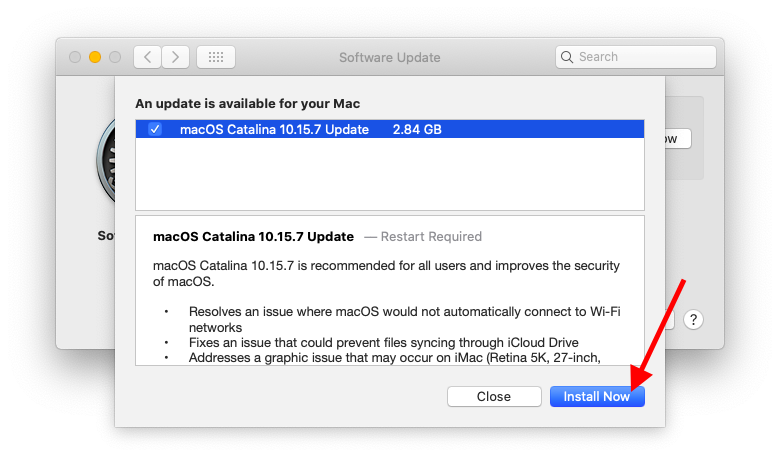Screen dimensions: 780x454
Task: Click the Wi-Fi networks bullet in release notes
Action: point(404,319)
